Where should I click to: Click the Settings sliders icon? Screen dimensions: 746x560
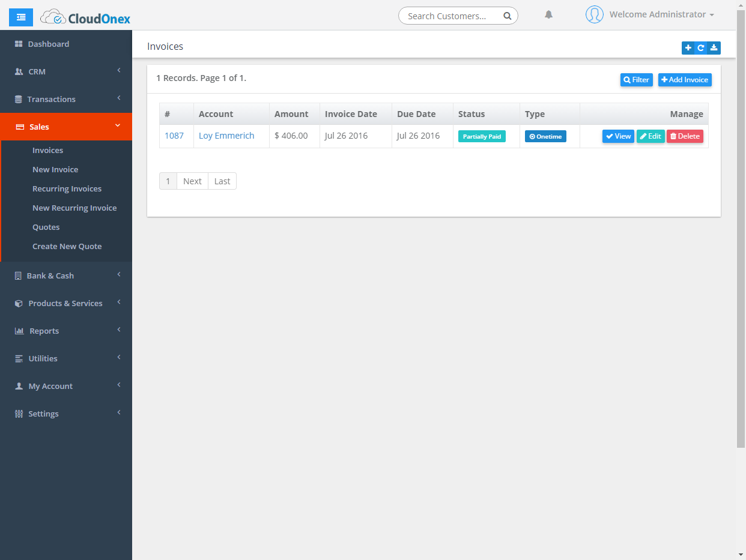[19, 414]
